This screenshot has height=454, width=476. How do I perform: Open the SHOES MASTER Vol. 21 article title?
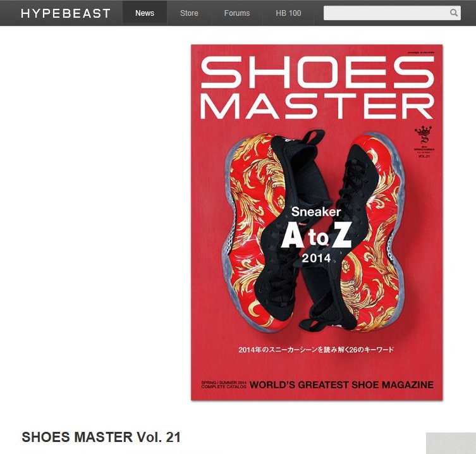(101, 438)
